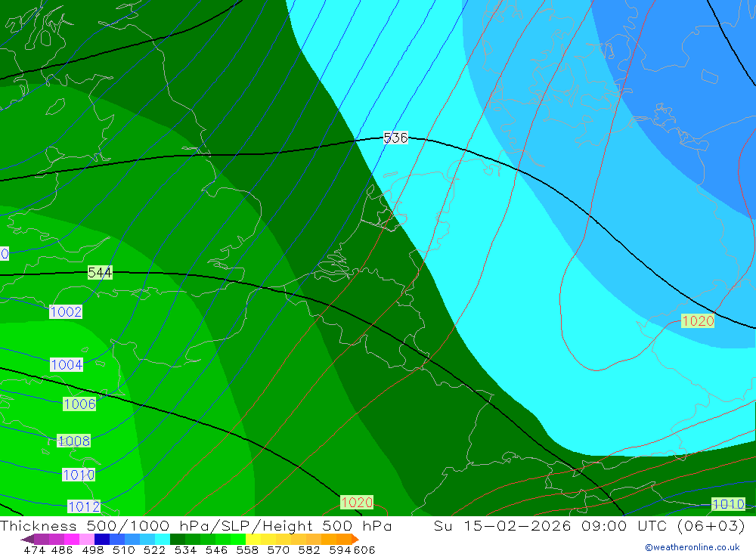The height and width of the screenshot is (554, 756).
Task: Pick the bright green legend swatch above 558
Action: [x=238, y=539]
